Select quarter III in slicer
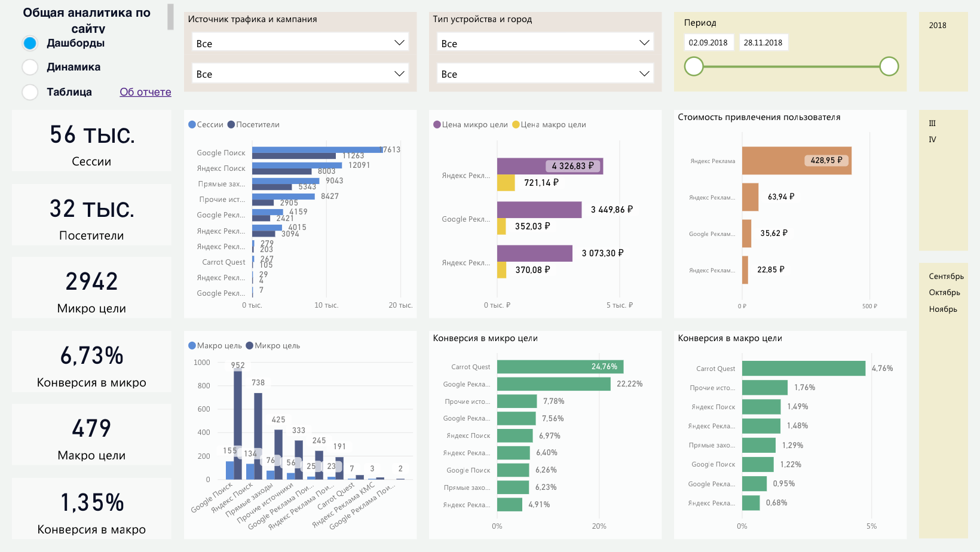Viewport: 980px width, 552px height. [932, 123]
